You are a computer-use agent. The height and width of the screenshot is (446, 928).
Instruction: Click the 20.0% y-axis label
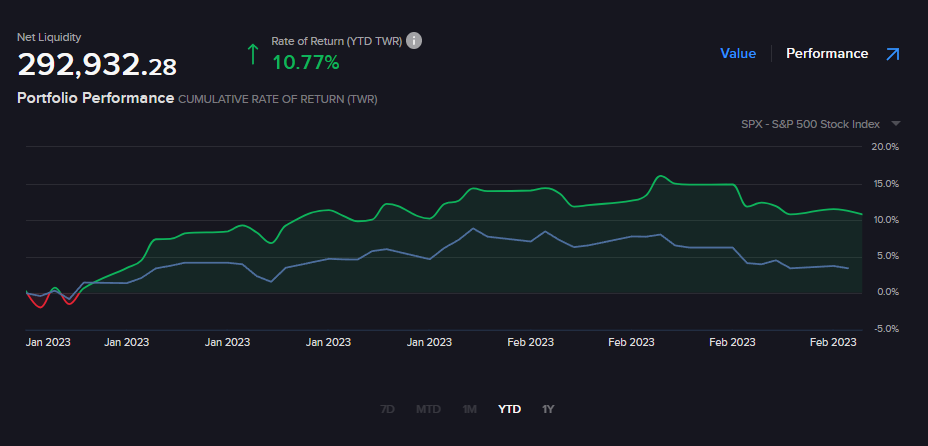pos(885,147)
